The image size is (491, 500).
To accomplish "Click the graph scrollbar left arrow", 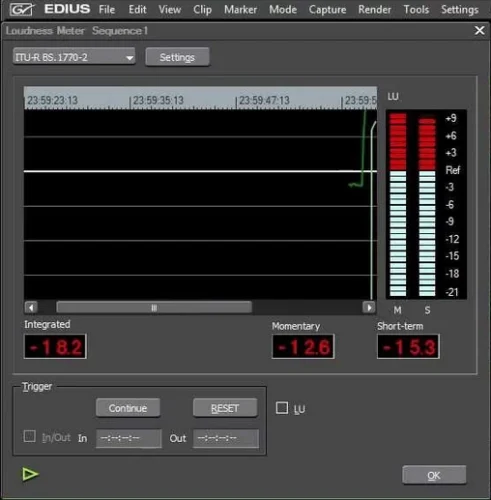I will tap(31, 307).
